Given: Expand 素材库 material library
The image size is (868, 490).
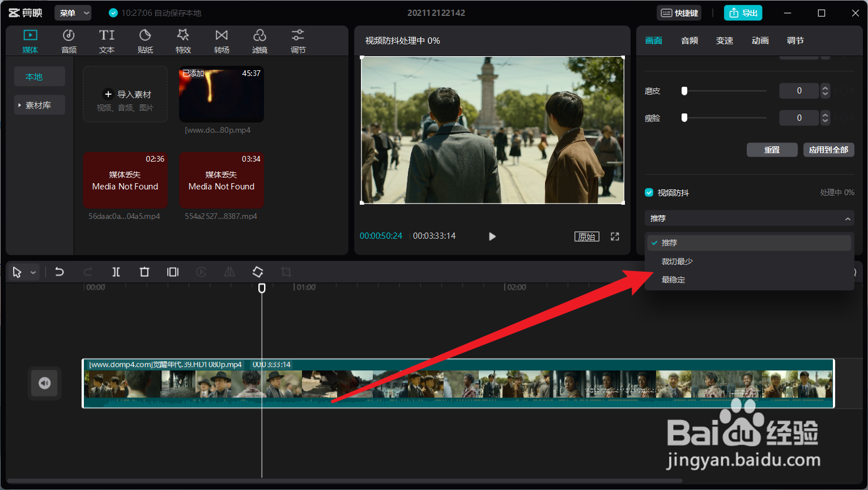Looking at the screenshot, I should (x=40, y=105).
